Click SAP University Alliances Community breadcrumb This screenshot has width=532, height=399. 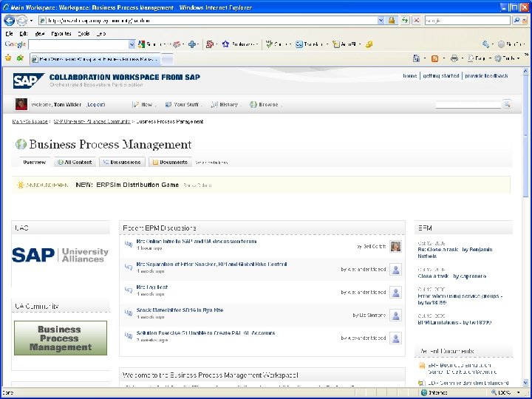pos(92,121)
